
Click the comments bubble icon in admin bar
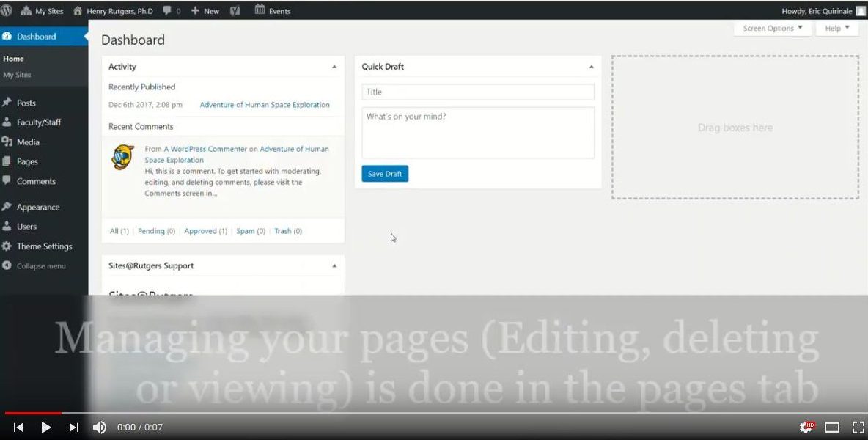(168, 11)
